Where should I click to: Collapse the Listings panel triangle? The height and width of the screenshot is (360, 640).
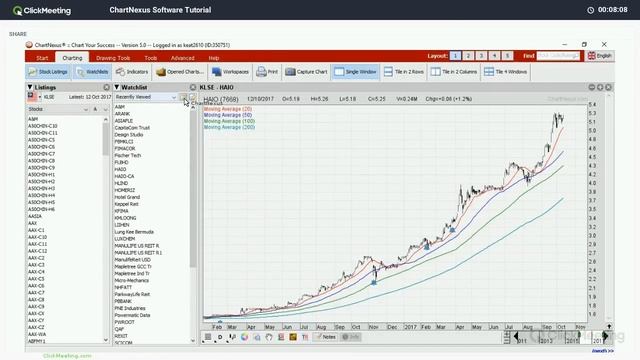click(30, 87)
